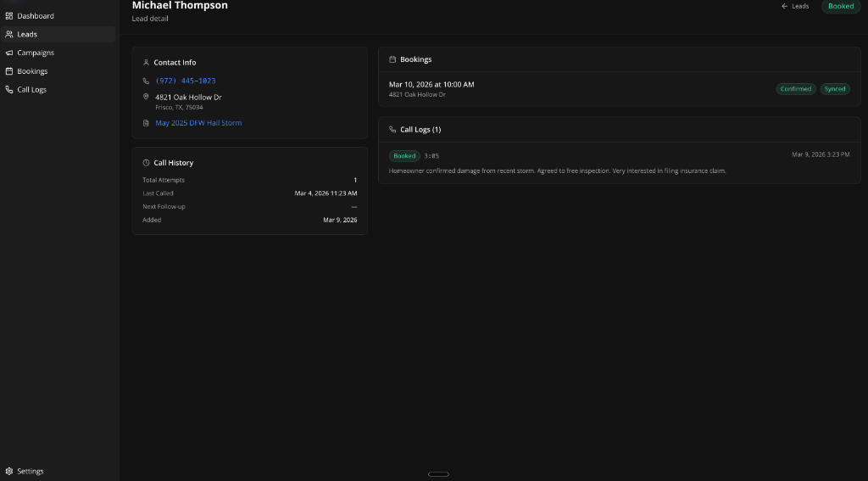This screenshot has height=481, width=868.
Task: Click the sidebar Bookings calendar icon
Action: coord(8,71)
